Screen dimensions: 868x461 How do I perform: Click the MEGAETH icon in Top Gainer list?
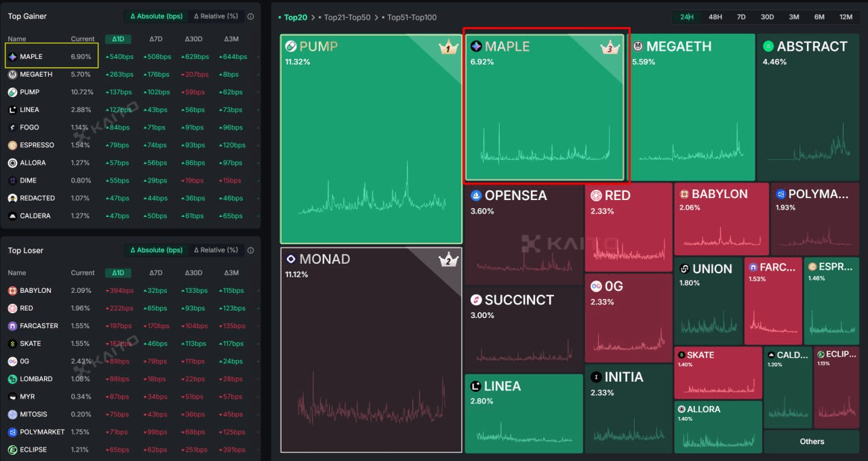click(x=13, y=74)
